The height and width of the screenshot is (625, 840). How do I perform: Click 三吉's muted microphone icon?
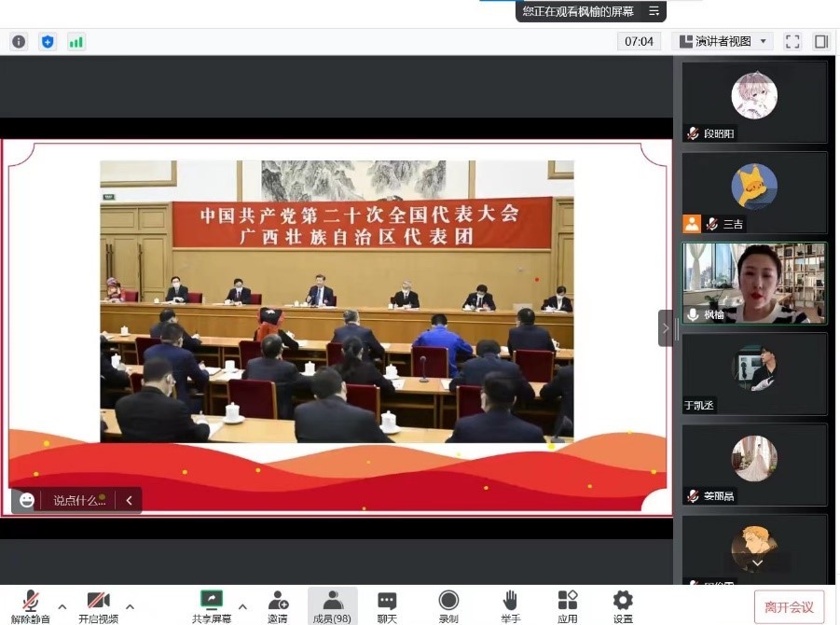coord(712,224)
